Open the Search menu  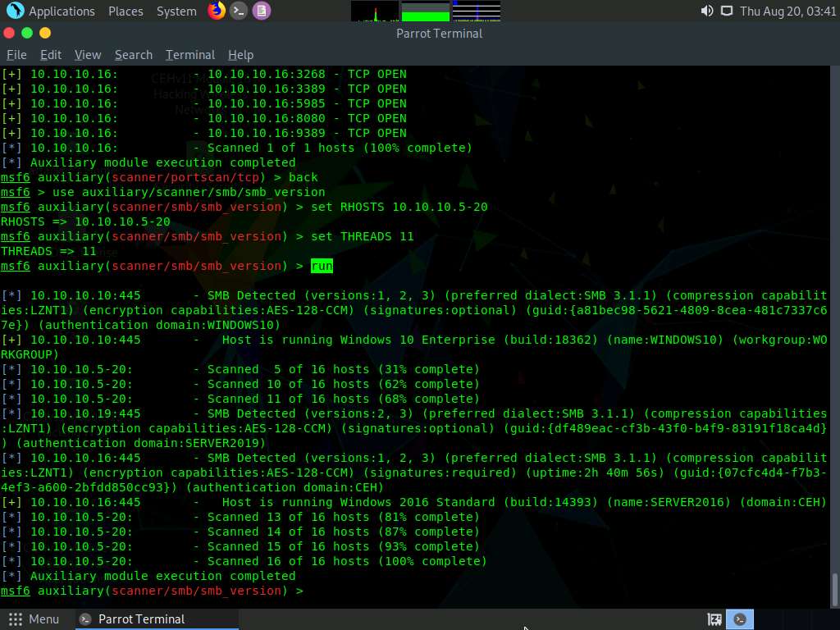click(x=134, y=55)
